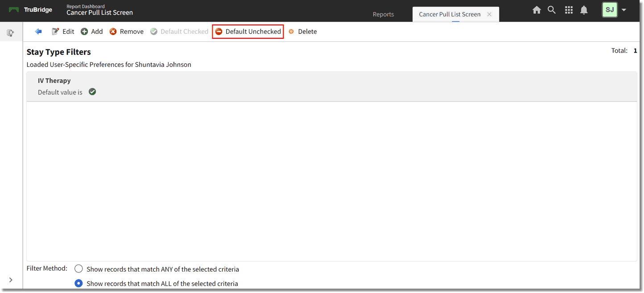Go back with the blue arrow icon
Image resolution: width=644 pixels, height=293 pixels.
pyautogui.click(x=38, y=32)
